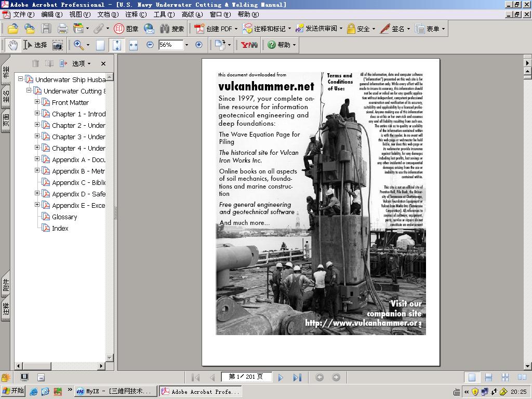The height and width of the screenshot is (399, 532).
Task: Go to next view round arrow
Action: 336,377
